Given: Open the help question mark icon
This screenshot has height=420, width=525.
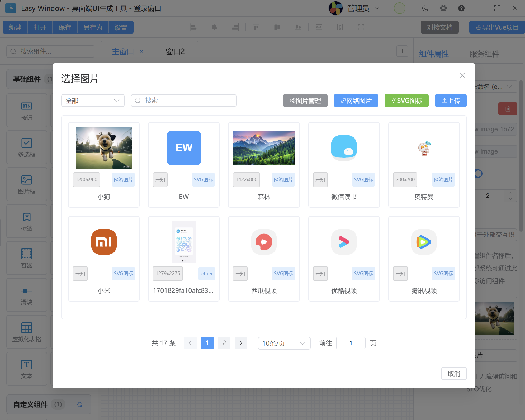Looking at the screenshot, I should [x=461, y=8].
